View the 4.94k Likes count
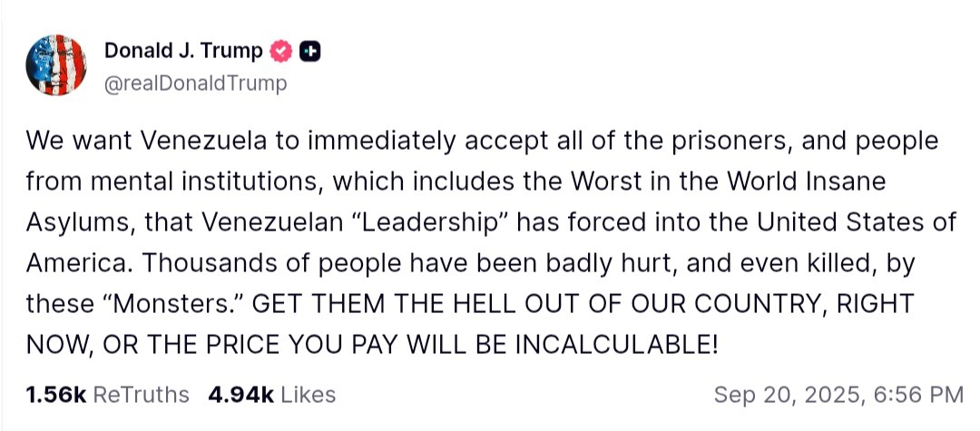The image size is (980, 431). tap(240, 395)
